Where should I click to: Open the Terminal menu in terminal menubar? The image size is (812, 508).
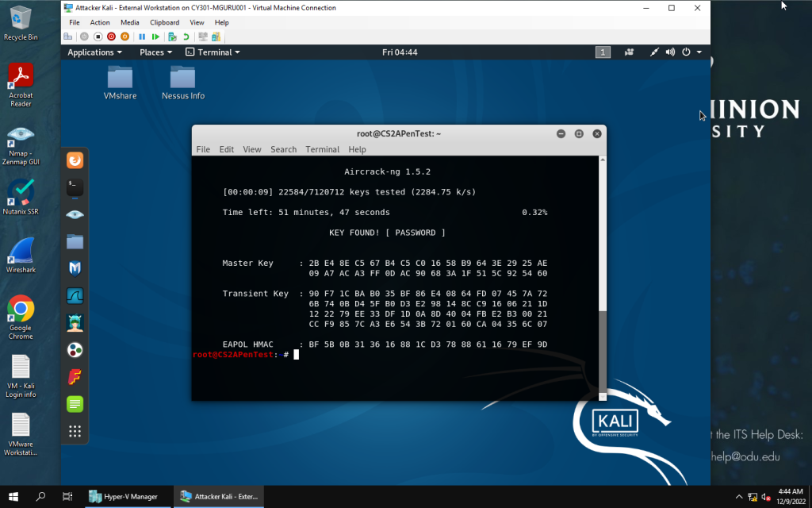click(323, 149)
